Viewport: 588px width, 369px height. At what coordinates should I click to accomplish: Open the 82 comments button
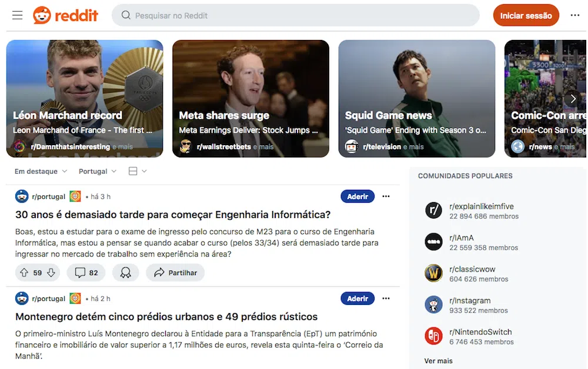(x=86, y=273)
